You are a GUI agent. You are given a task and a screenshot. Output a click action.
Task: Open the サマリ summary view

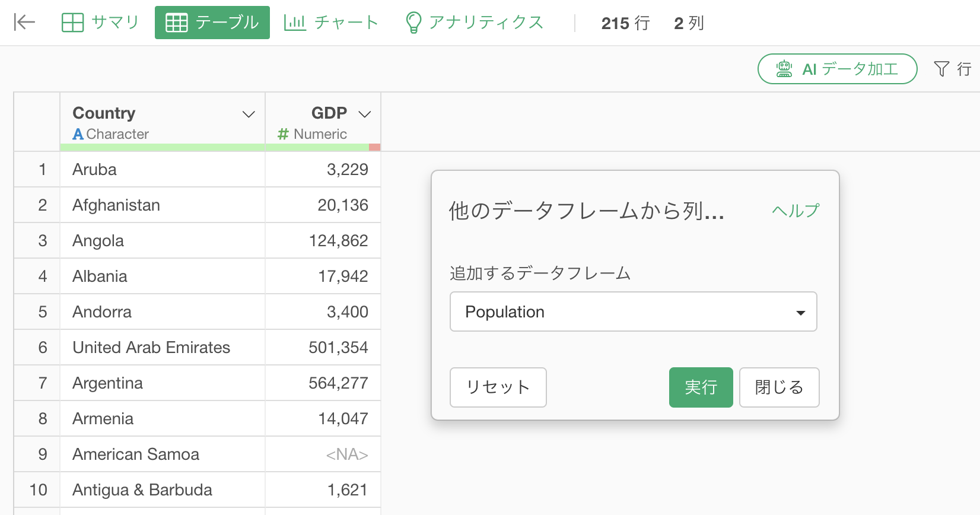tap(100, 23)
